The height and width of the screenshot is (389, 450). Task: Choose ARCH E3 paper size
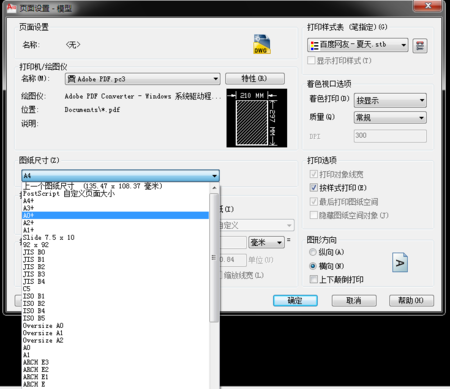pos(115,362)
